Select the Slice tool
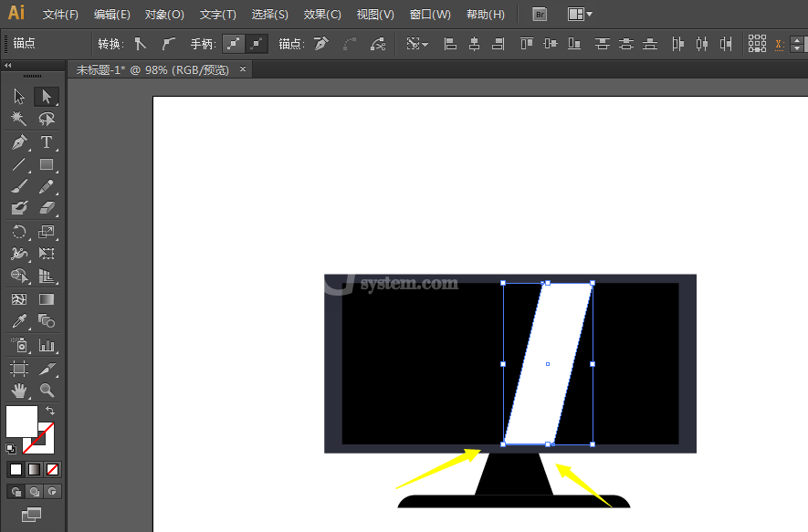The width and height of the screenshot is (808, 532). (x=47, y=369)
